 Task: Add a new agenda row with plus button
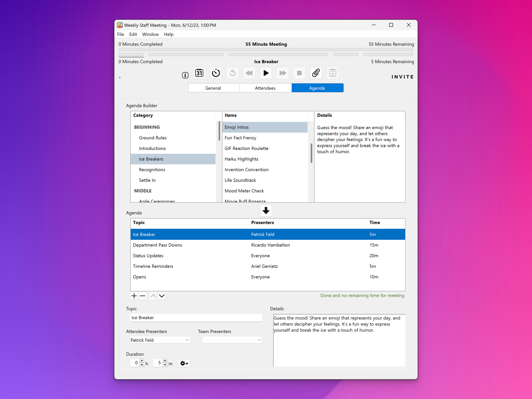134,296
